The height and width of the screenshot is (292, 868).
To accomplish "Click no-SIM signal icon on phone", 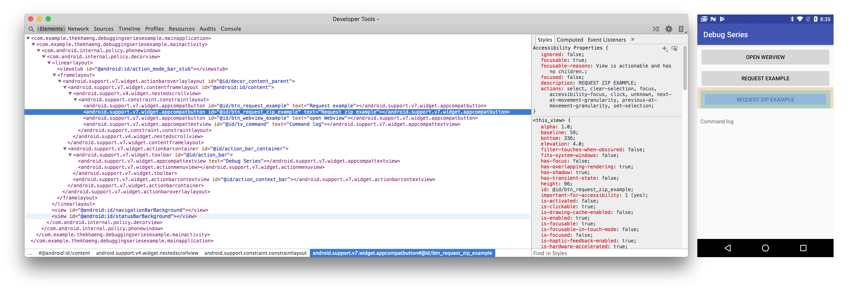I will [808, 19].
